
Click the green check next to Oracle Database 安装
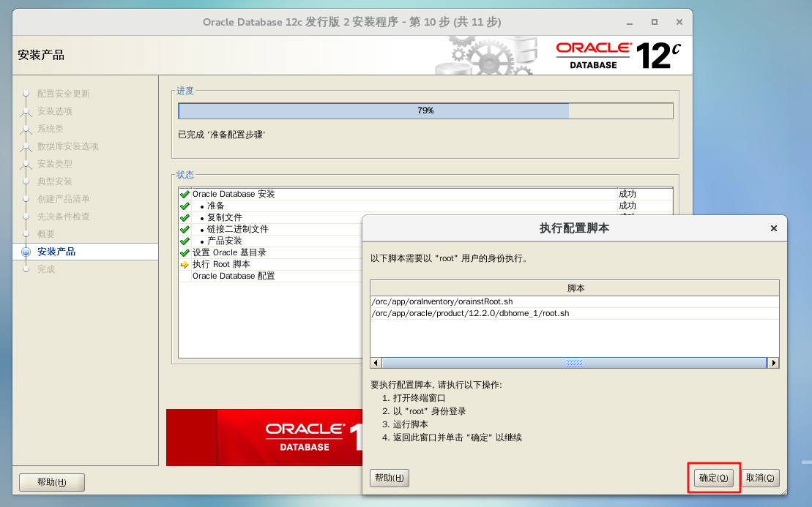click(x=185, y=195)
